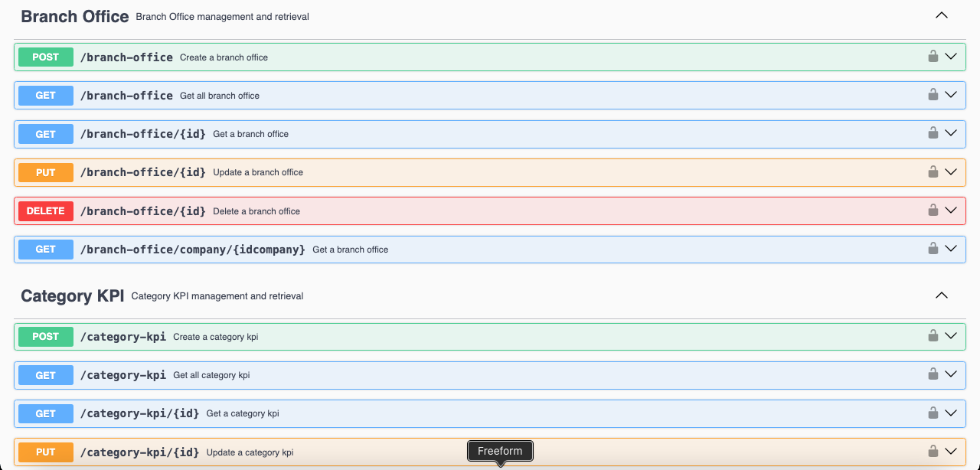Collapse the Branch Office section

[942, 15]
